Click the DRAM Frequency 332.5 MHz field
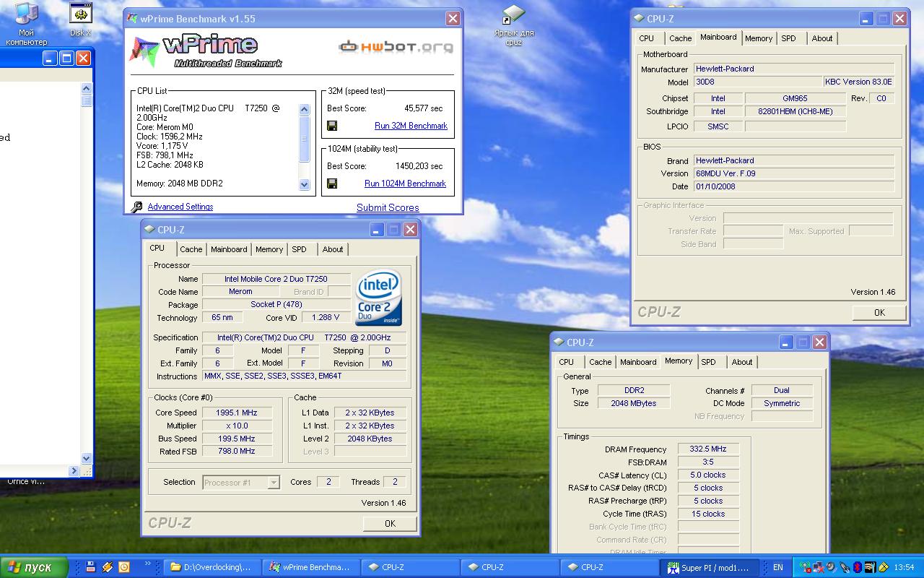Image resolution: width=924 pixels, height=578 pixels. click(708, 449)
